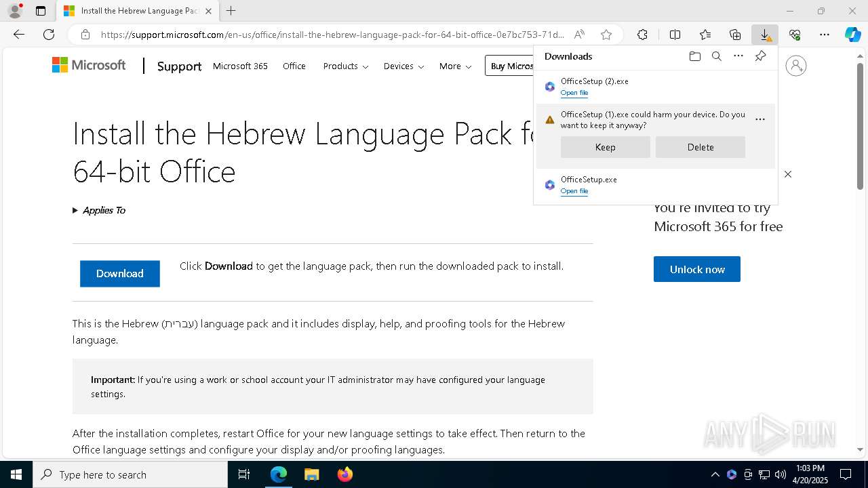Viewport: 868px width, 488px height.
Task: Sign in via account icon on page
Action: click(x=796, y=66)
